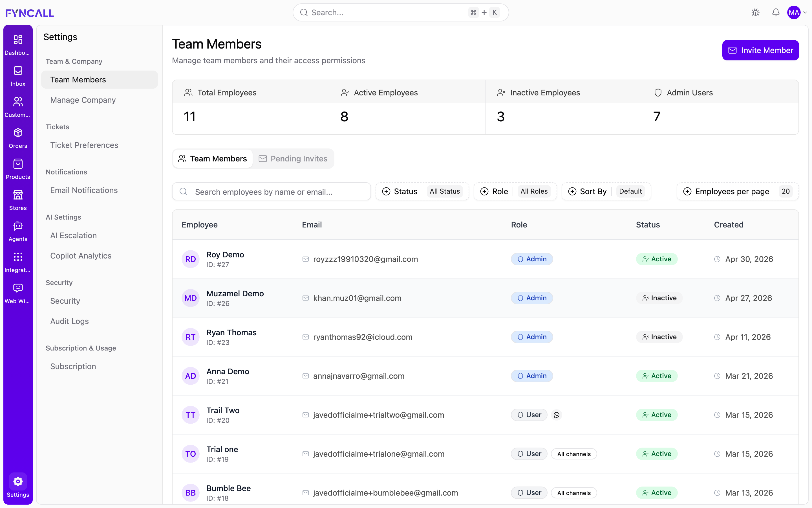The height and width of the screenshot is (508, 812).
Task: Click Admin role badge for Roy Demo
Action: (532, 259)
